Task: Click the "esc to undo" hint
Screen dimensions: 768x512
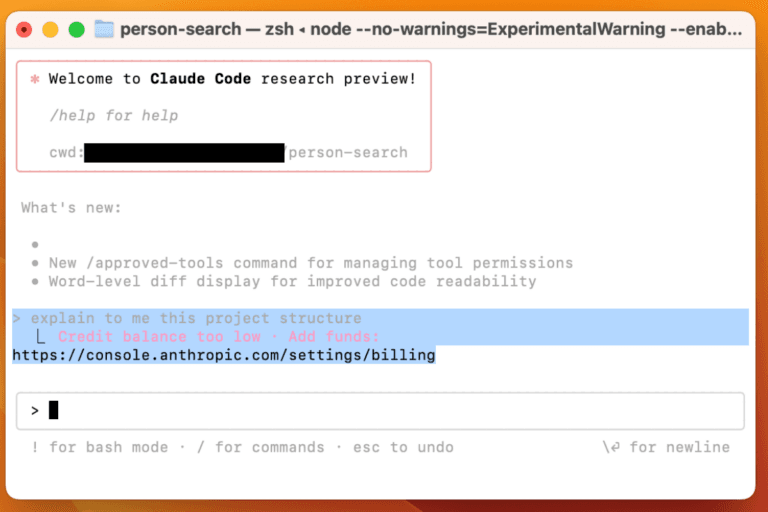Action: (x=403, y=447)
